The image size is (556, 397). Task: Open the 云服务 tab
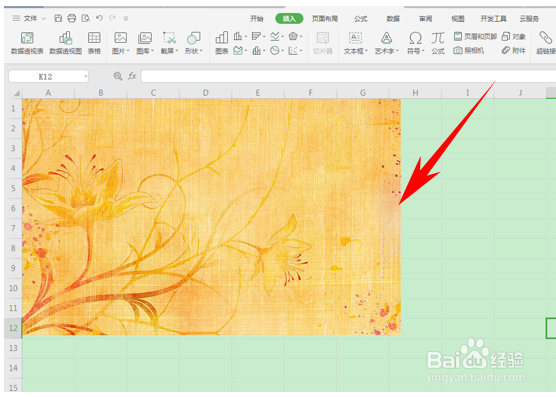(x=529, y=18)
